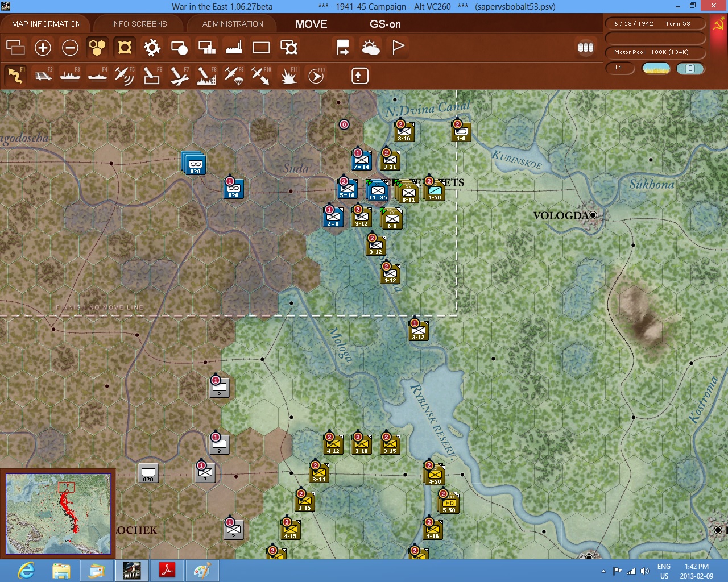Image resolution: width=728 pixels, height=582 pixels.
Task: Select the blue 5=16 unit counter
Action: [x=348, y=189]
